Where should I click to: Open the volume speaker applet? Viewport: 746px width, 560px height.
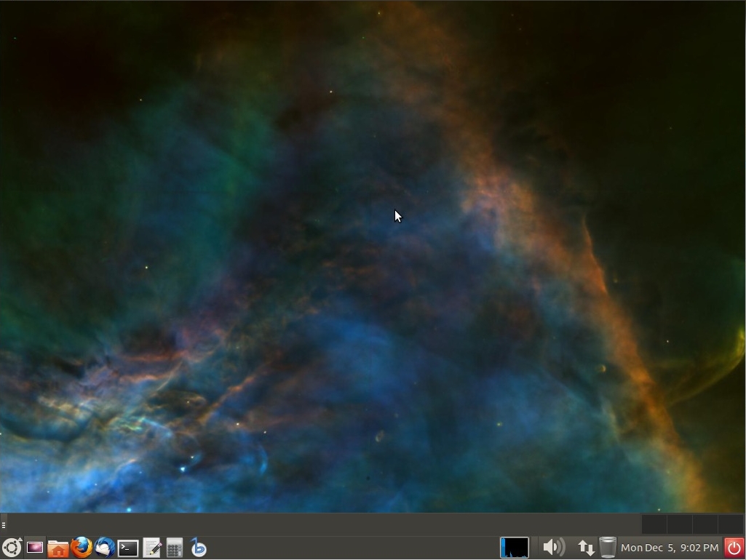(x=554, y=547)
